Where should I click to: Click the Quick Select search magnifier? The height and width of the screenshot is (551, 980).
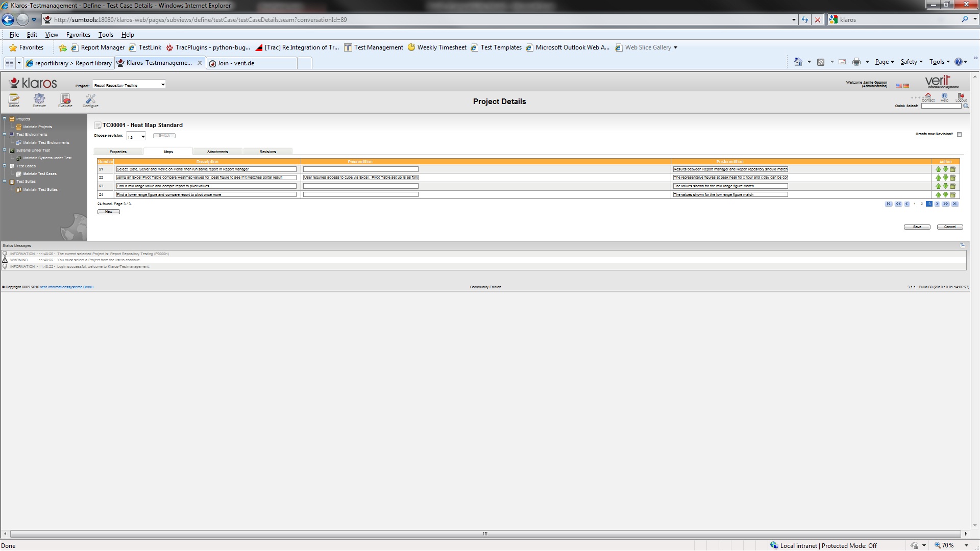point(966,106)
